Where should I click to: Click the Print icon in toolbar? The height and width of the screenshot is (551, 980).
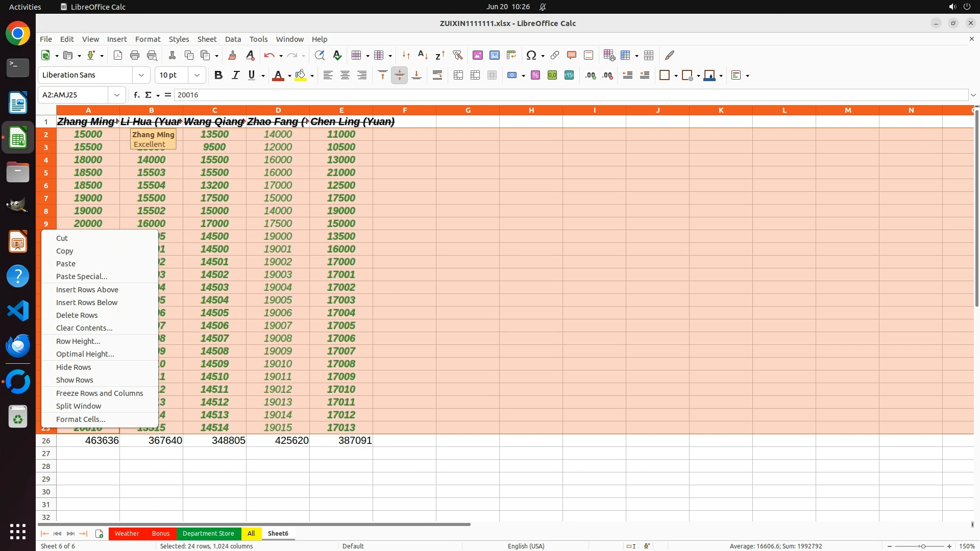[x=135, y=55]
